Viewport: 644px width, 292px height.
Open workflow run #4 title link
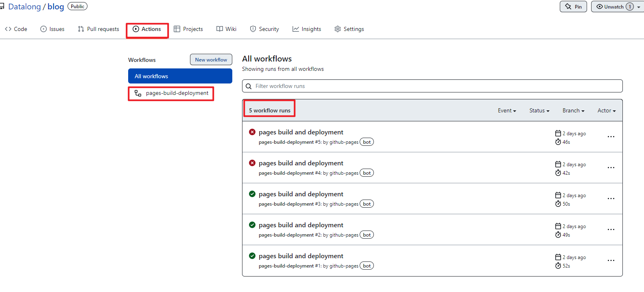(x=301, y=163)
